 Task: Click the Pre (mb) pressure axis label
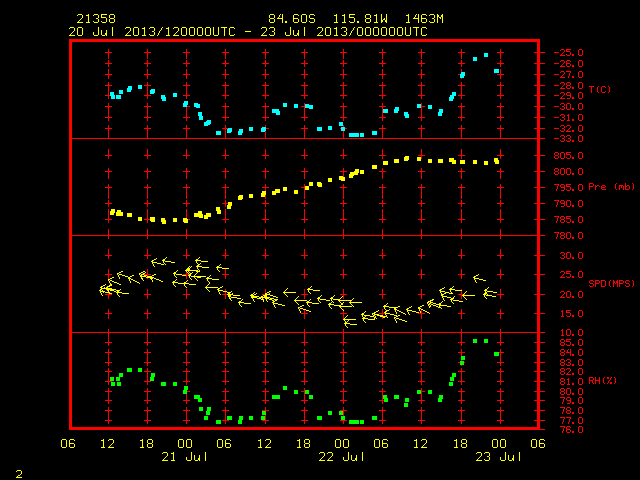pyautogui.click(x=611, y=187)
